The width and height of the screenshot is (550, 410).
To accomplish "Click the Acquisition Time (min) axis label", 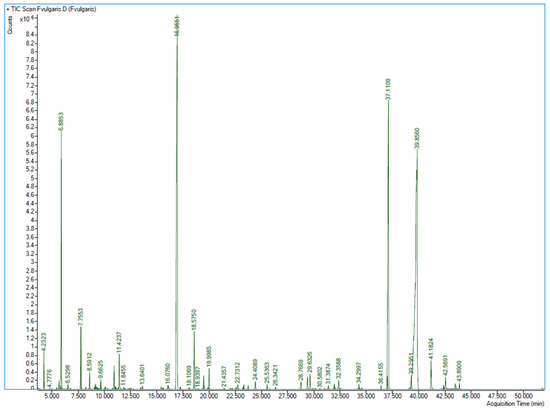I will pos(515,404).
